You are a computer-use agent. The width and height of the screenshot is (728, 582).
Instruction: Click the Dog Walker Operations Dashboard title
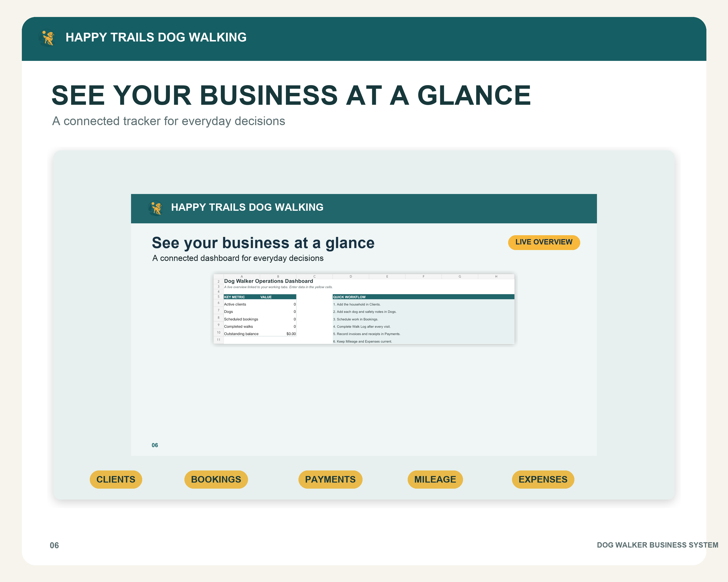268,281
